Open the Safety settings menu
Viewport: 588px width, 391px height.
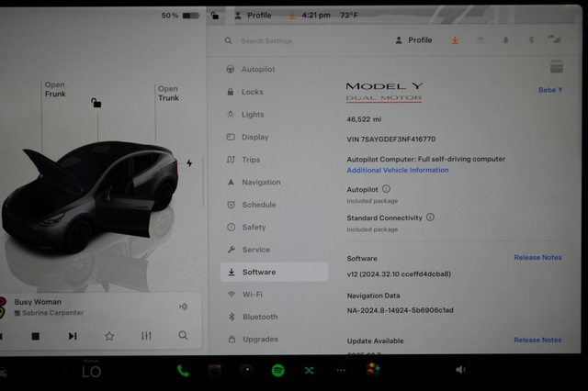pyautogui.click(x=246, y=227)
